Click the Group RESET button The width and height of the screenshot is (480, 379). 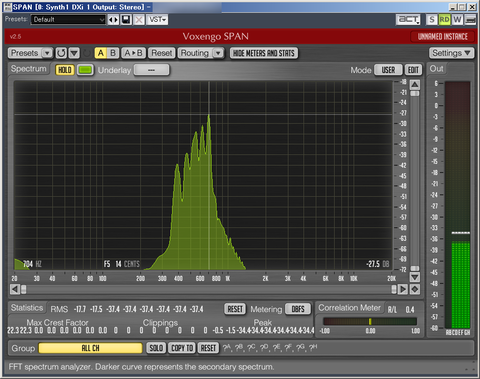(208, 348)
